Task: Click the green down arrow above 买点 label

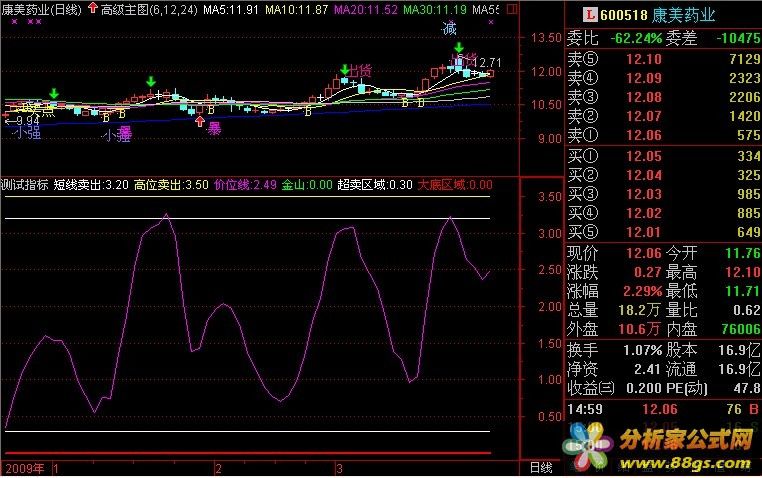Action: click(54, 93)
